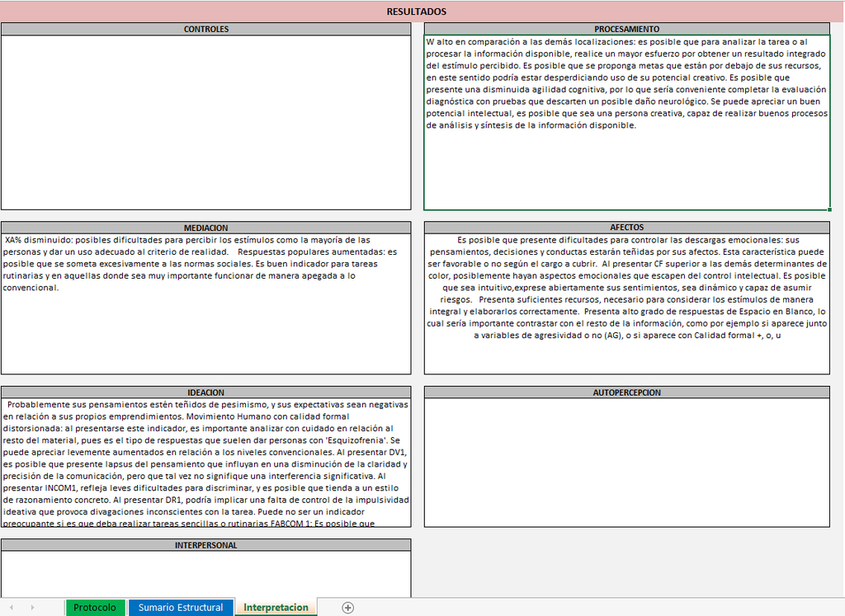The image size is (845, 616).
Task: Select the INTERPERSONAL header bar
Action: pos(206,545)
